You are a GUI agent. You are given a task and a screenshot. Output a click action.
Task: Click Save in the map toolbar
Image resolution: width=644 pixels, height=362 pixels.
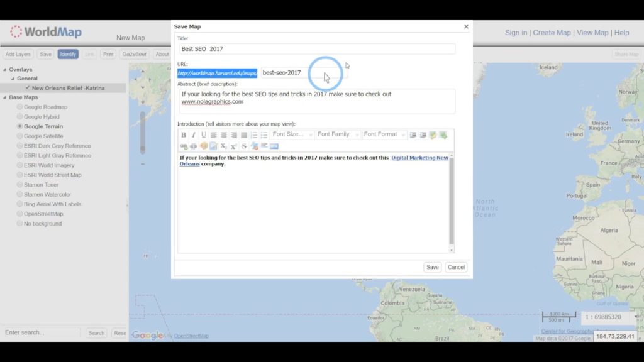click(45, 54)
